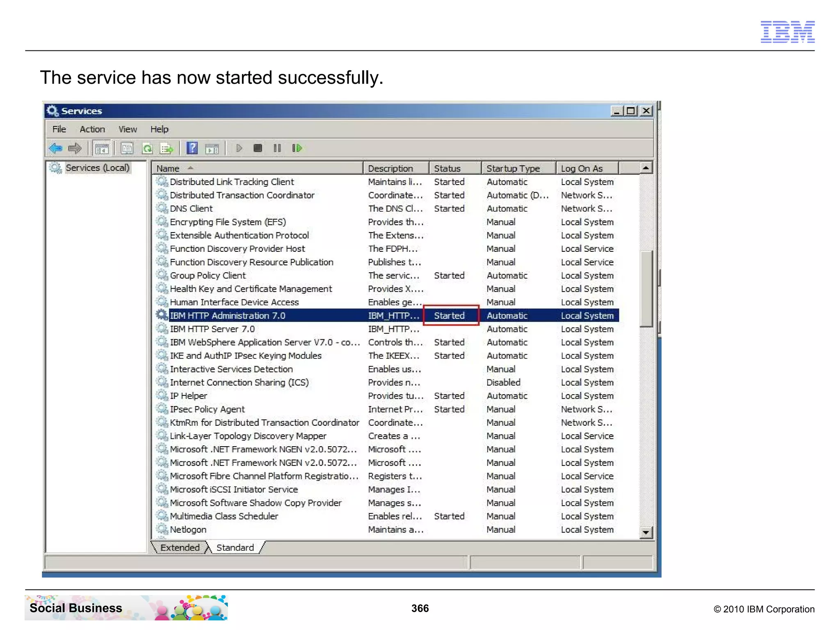Open the View menu
Viewport: 840px width, 630px height.
pyautogui.click(x=128, y=129)
